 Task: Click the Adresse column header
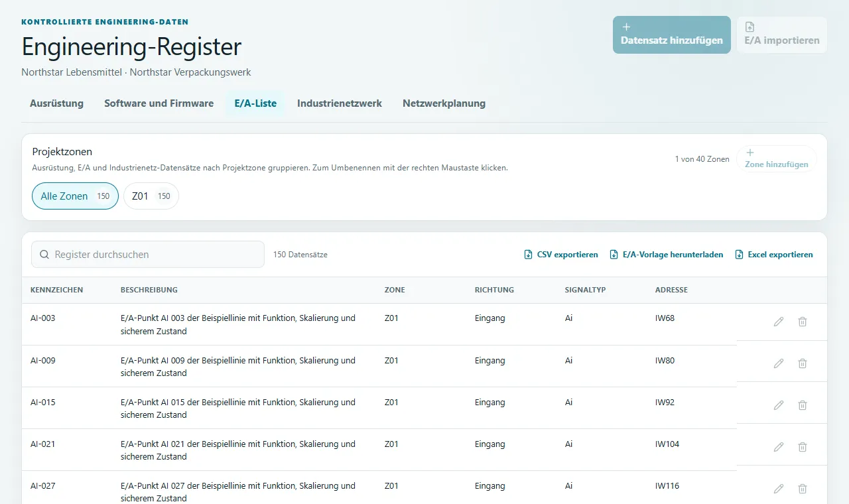pyautogui.click(x=671, y=290)
